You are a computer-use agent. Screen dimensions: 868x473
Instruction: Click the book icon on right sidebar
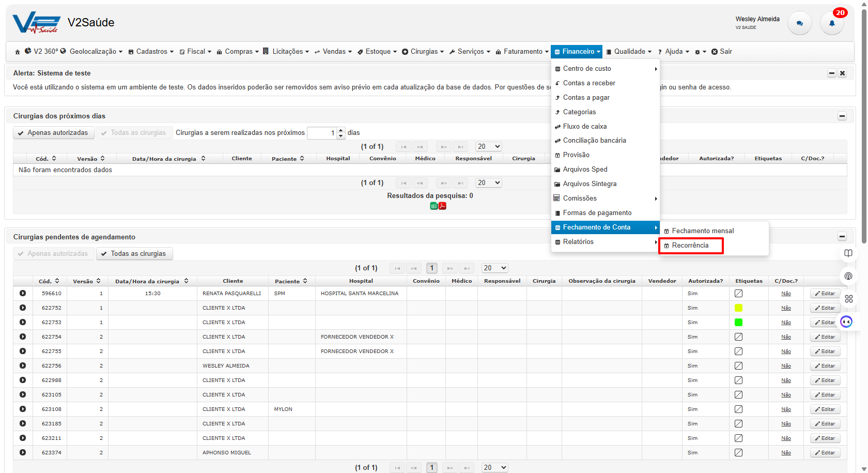848,253
